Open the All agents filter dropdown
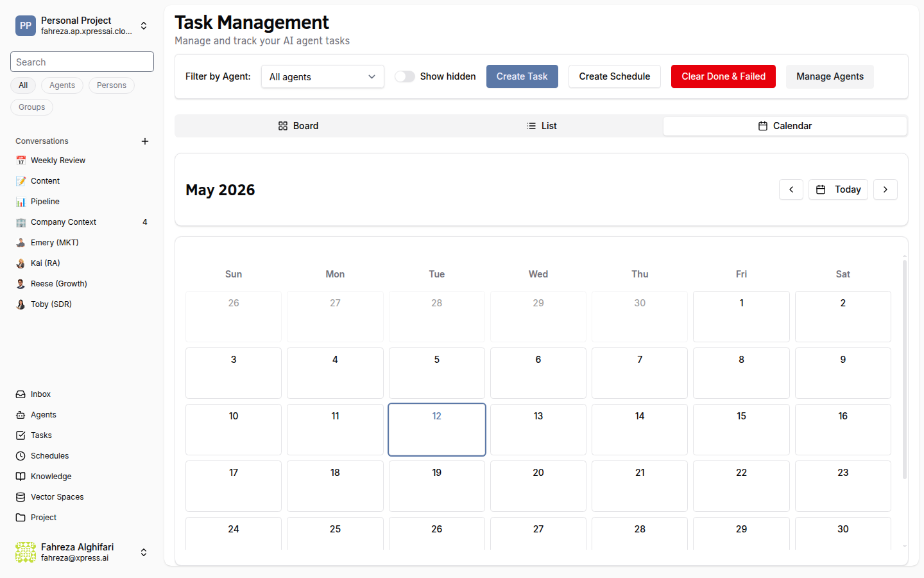 (323, 76)
